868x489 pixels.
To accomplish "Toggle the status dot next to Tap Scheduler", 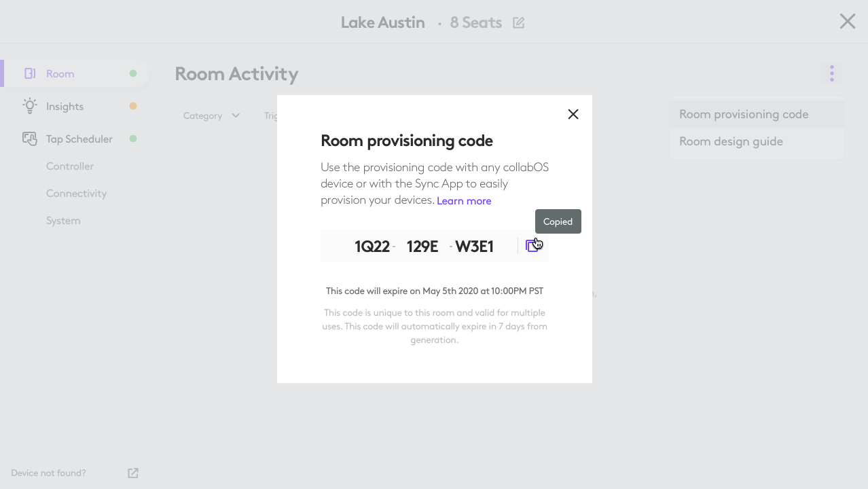I will 134,139.
